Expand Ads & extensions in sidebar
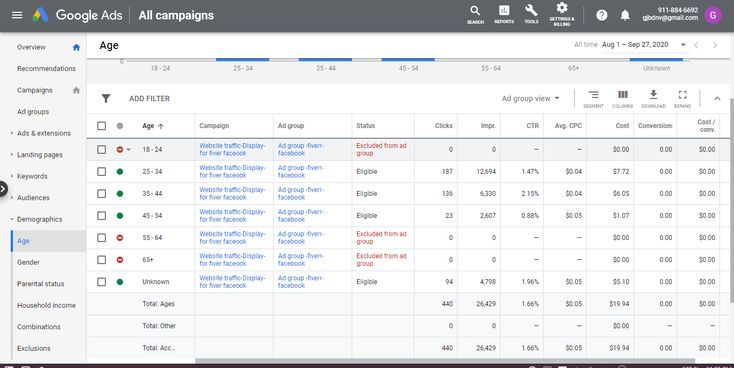Screen dimensions: 734x368 tap(12, 133)
